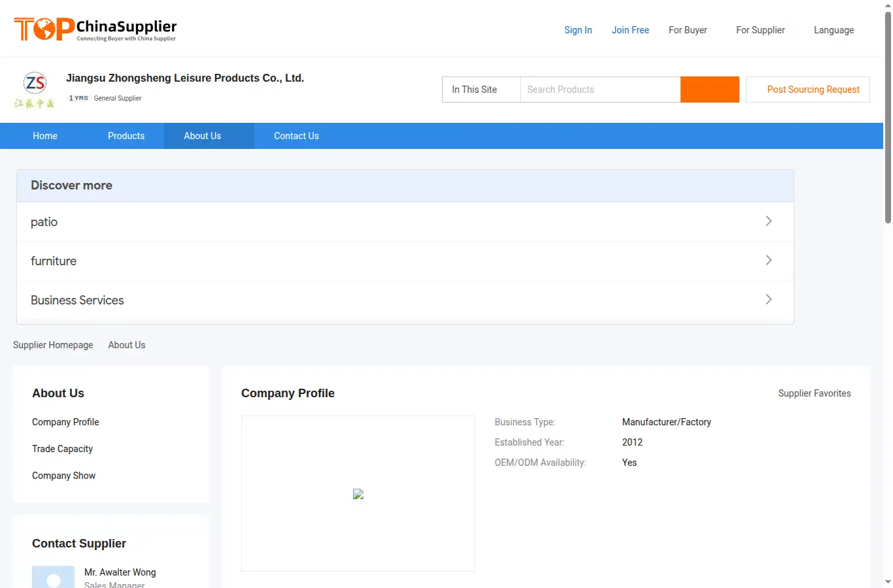The width and height of the screenshot is (893, 588).
Task: Expand the patio row chevron
Action: 769,221
